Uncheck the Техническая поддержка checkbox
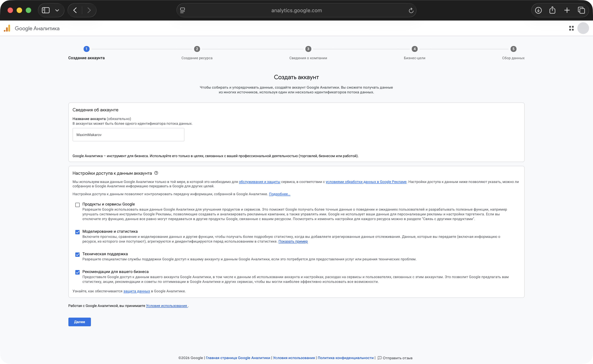The image size is (593, 364). coord(77,254)
